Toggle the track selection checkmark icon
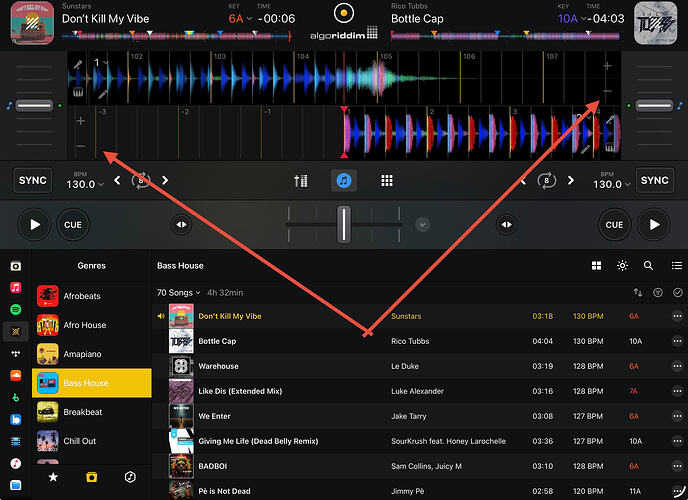 coord(676,293)
